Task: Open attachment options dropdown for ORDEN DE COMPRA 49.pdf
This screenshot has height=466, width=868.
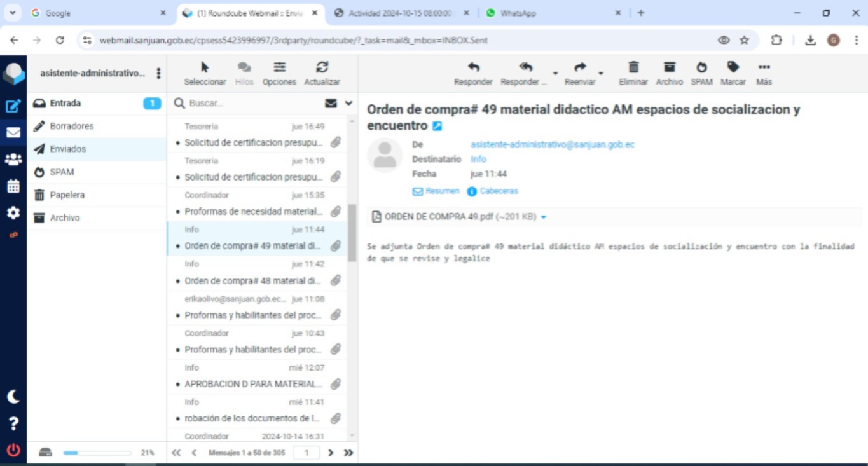Action: 544,217
